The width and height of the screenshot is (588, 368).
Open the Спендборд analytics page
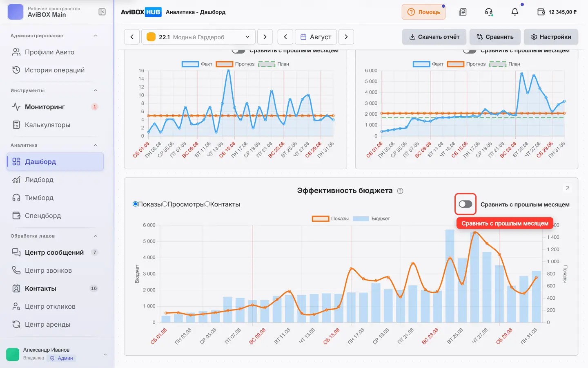55,215
